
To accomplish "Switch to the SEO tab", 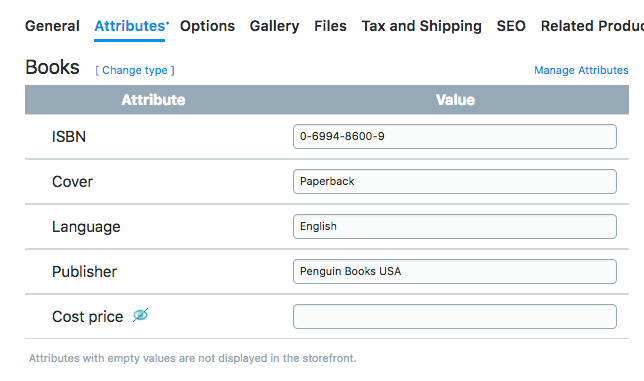I will tap(511, 26).
